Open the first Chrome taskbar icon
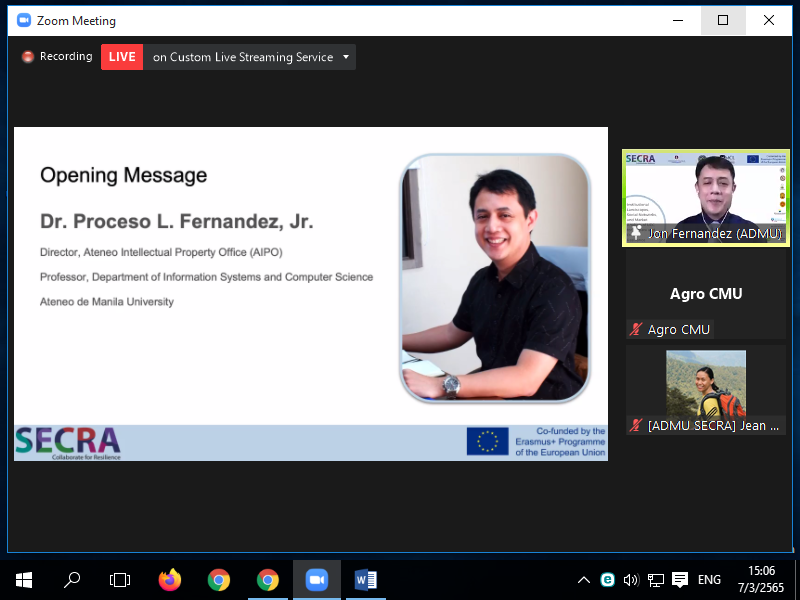Image resolution: width=800 pixels, height=600 pixels. (x=219, y=580)
